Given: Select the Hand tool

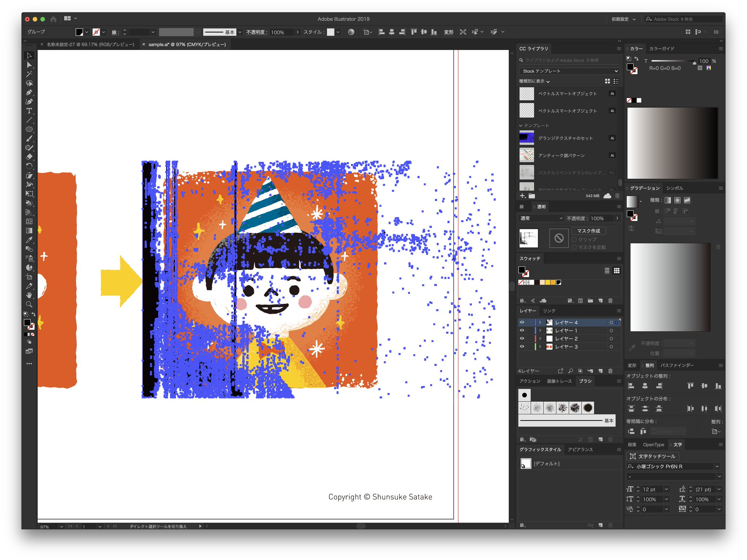Looking at the screenshot, I should tap(29, 295).
